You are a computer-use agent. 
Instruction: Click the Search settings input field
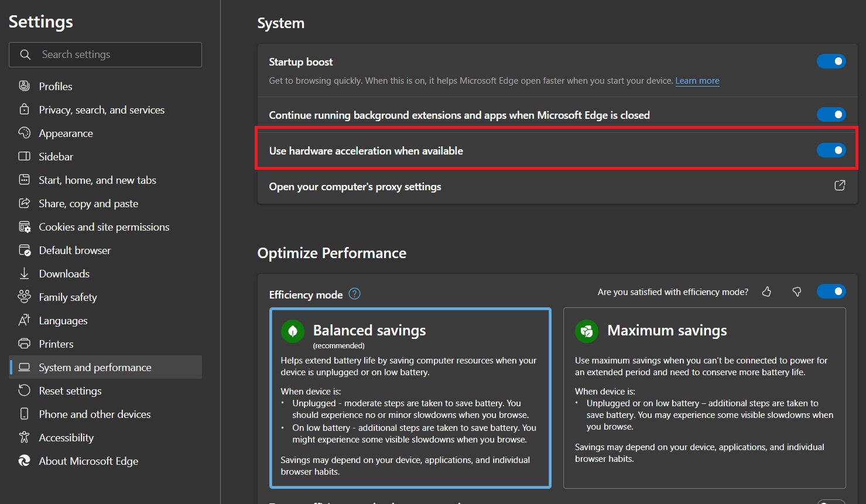pyautogui.click(x=105, y=54)
